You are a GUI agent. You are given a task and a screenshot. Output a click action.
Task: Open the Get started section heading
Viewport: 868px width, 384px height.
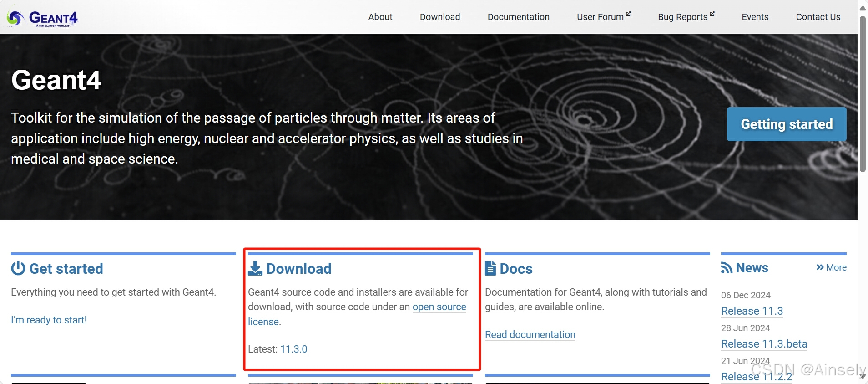[66, 269]
